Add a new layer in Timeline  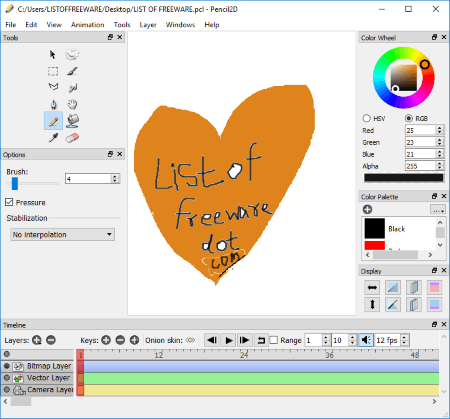point(37,340)
